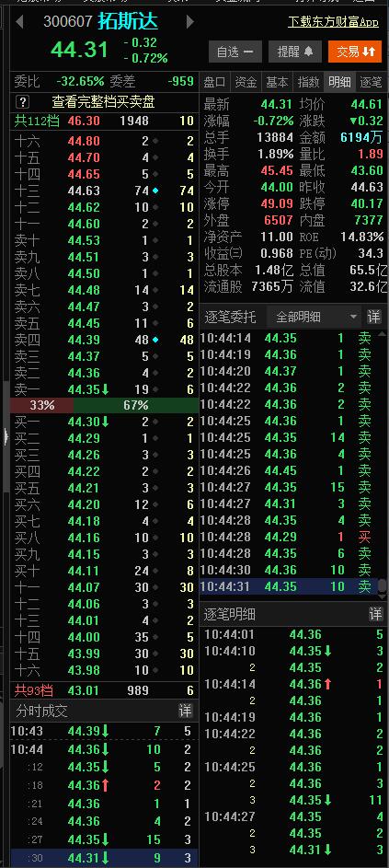Screen dimensions: 389x868
Task: Switch to the 基本 tab
Action: [x=277, y=83]
